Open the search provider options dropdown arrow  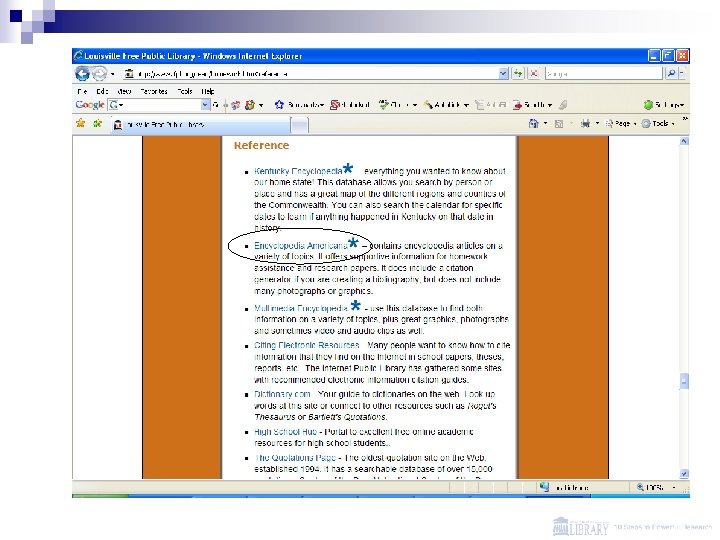click(x=682, y=73)
